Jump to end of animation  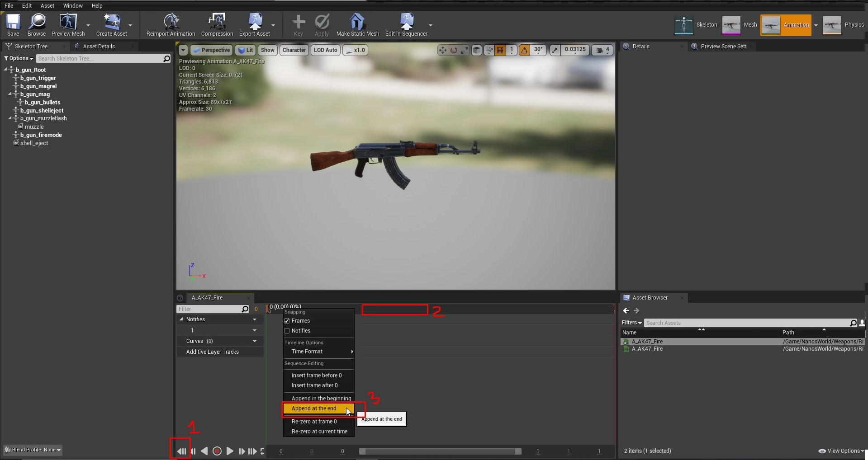252,451
